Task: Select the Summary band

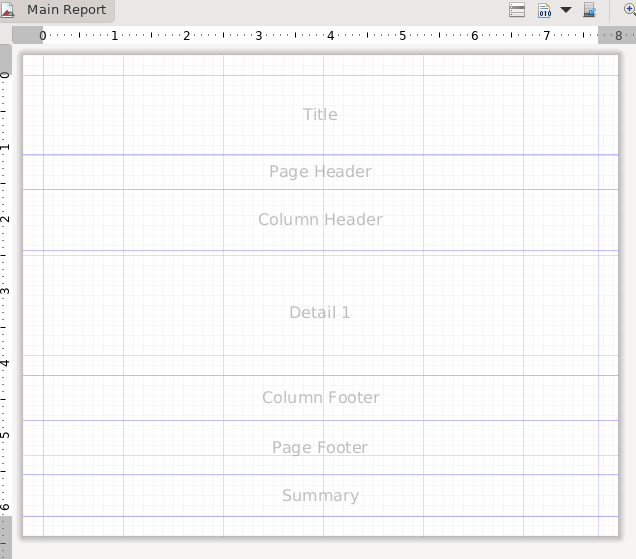Action: click(320, 495)
